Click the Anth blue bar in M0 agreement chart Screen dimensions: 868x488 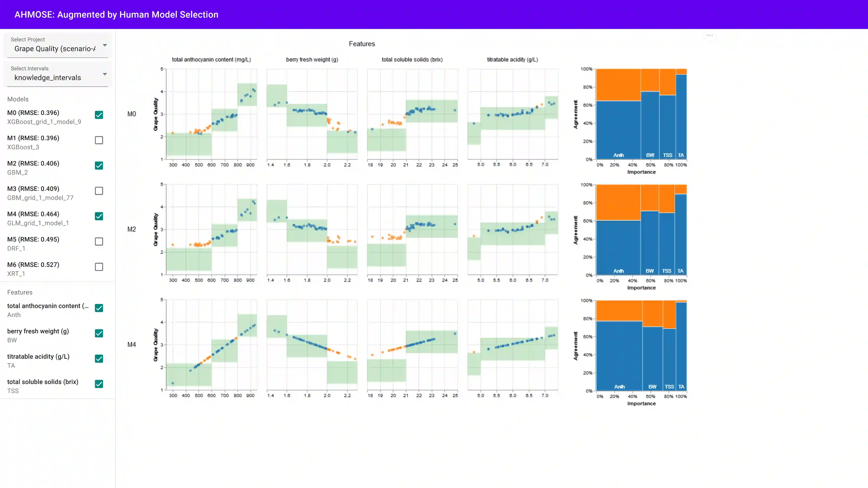[618, 130]
